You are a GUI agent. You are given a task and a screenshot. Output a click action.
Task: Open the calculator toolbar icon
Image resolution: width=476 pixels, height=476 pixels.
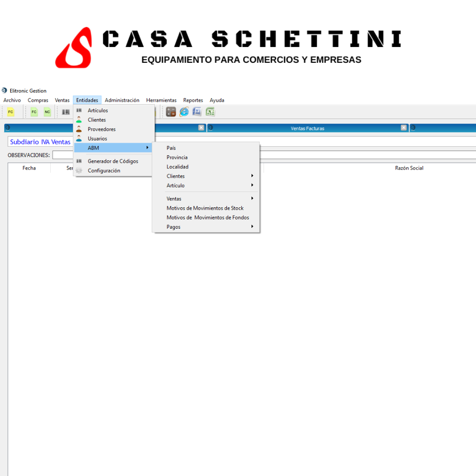tap(171, 112)
